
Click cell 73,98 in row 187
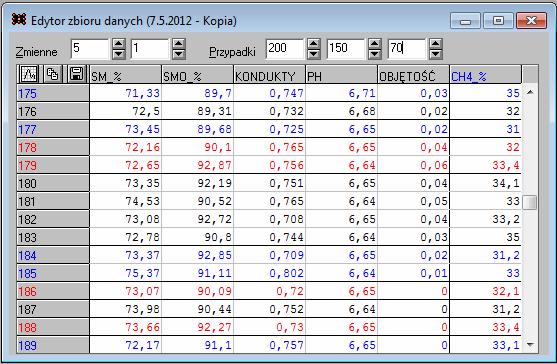[125, 309]
